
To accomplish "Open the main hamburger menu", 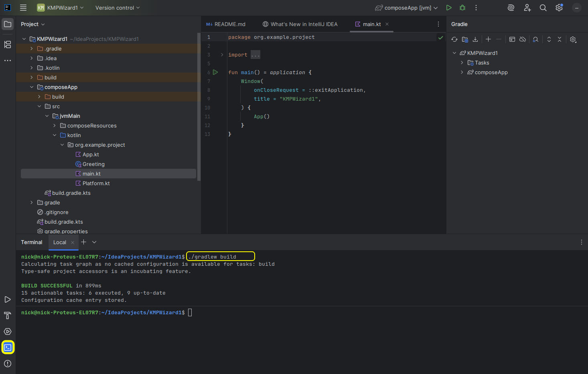I will point(23,8).
